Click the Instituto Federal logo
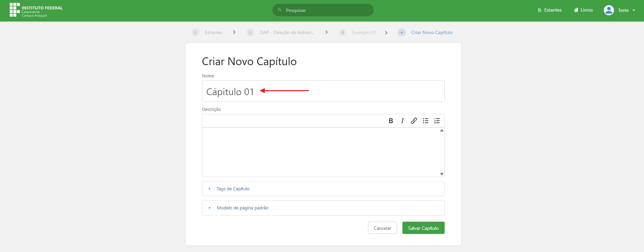The image size is (644, 252). click(36, 10)
